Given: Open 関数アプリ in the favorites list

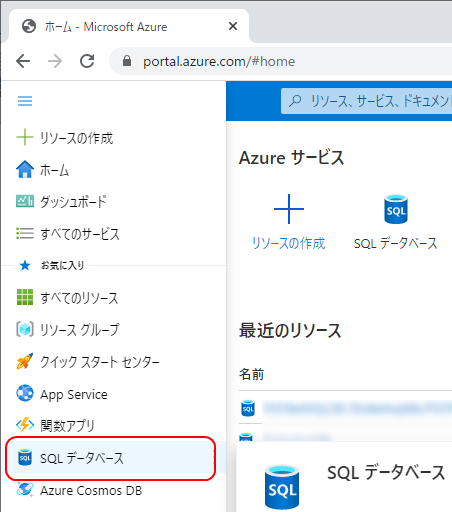Looking at the screenshot, I should [x=68, y=426].
